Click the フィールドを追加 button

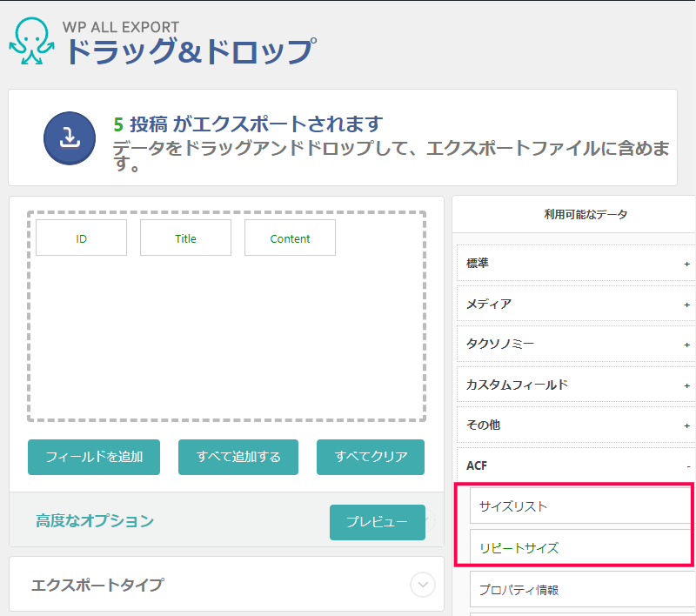(x=94, y=457)
